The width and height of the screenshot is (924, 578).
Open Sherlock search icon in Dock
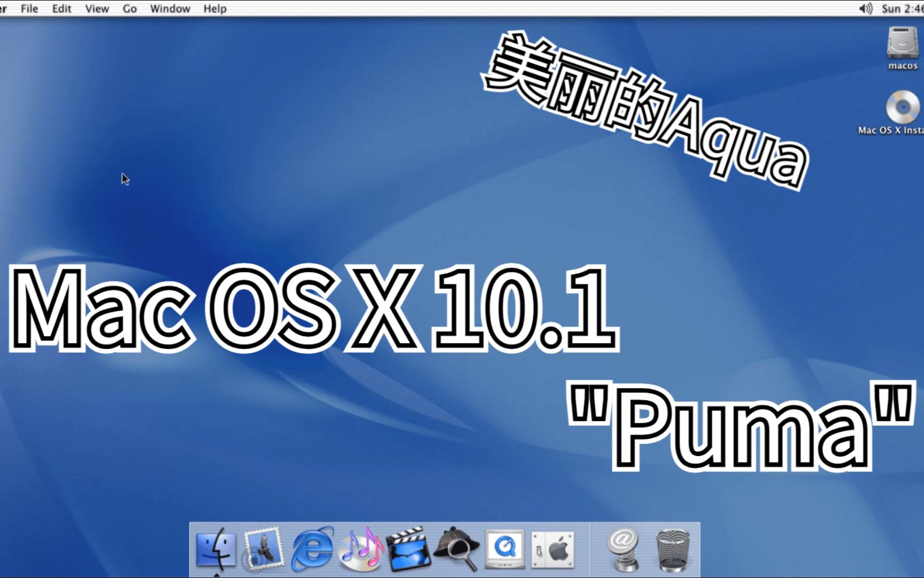click(x=456, y=549)
